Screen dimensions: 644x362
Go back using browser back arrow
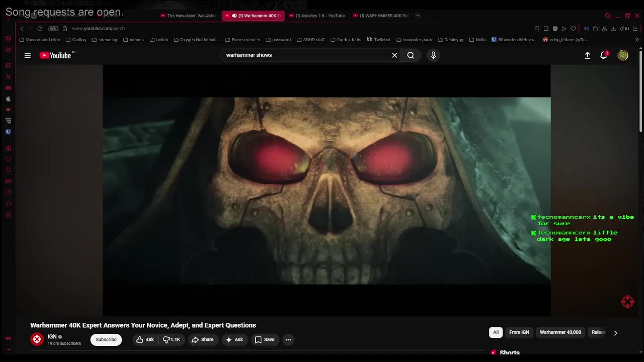pos(22,29)
